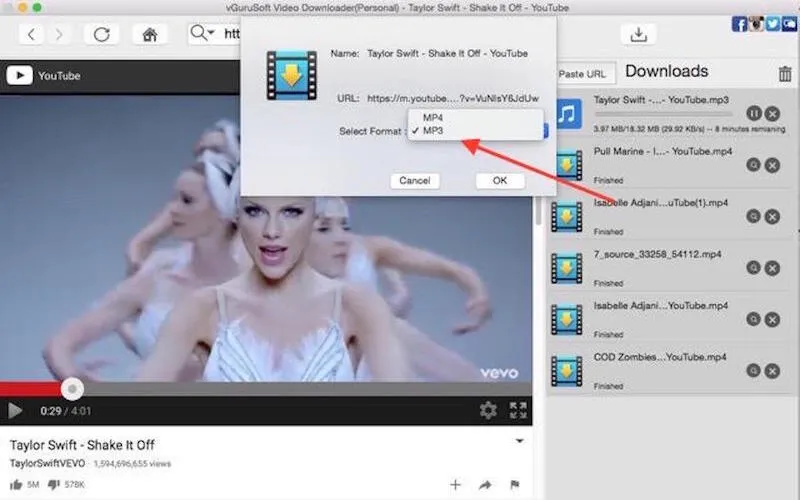
Task: Remove Isabelle Adjani uTube(1).mp4 entry
Action: coord(772,216)
